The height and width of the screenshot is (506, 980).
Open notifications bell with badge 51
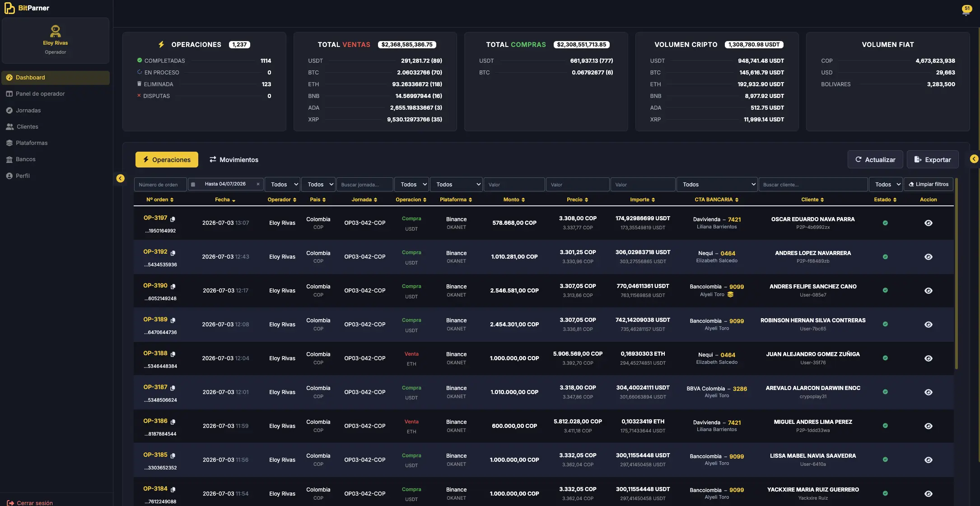pyautogui.click(x=966, y=10)
